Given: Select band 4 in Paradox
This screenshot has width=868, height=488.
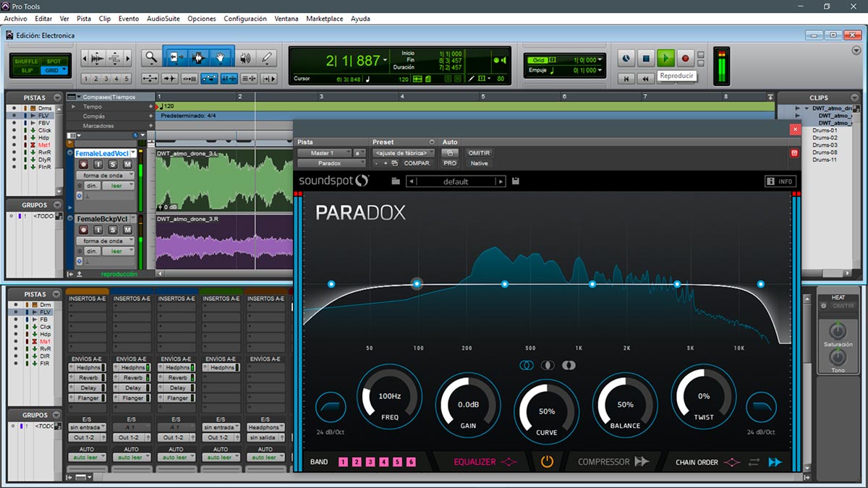Looking at the screenshot, I should click(x=384, y=462).
